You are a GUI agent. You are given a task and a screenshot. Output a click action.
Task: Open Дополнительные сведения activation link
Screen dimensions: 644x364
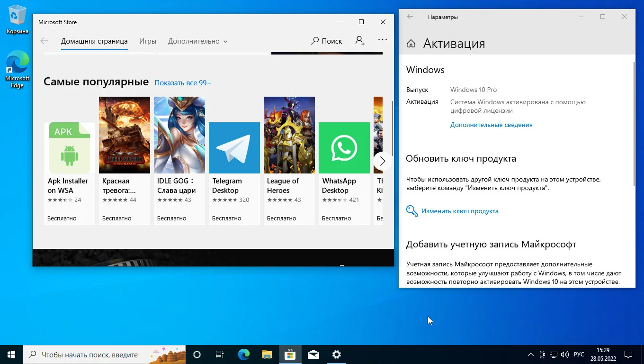(x=491, y=125)
